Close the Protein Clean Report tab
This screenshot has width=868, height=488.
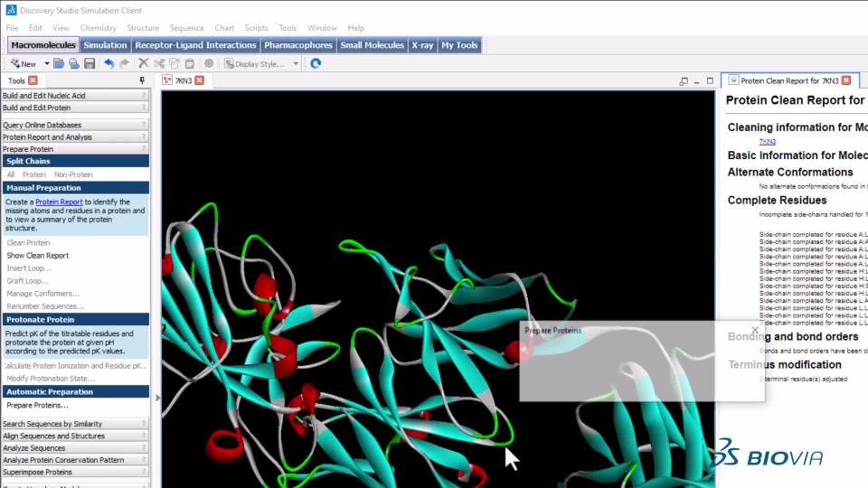pos(846,80)
